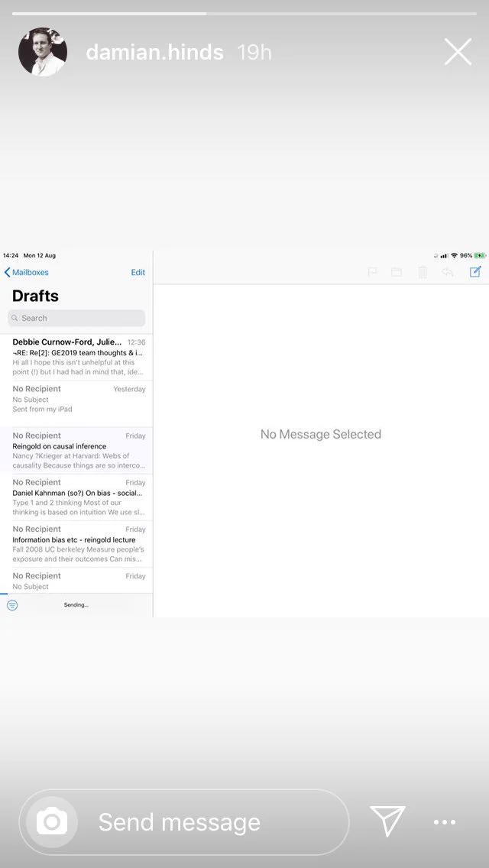Tap the damian.hinds username

(155, 53)
